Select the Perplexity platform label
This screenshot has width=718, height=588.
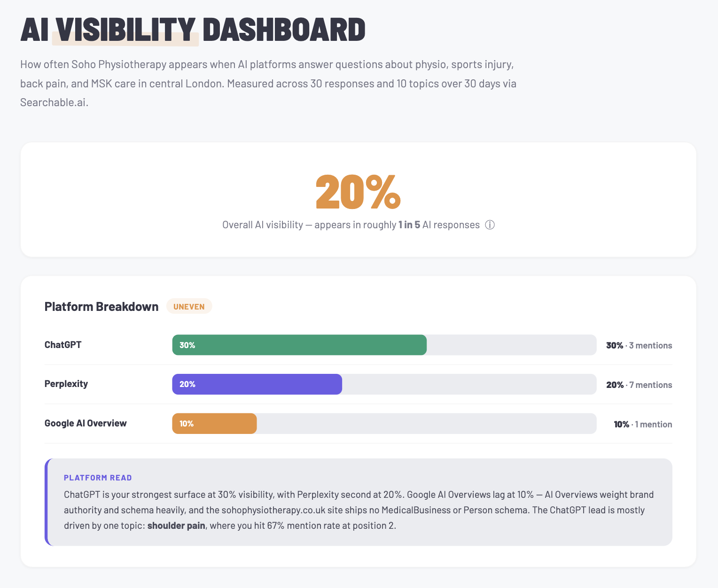[66, 384]
